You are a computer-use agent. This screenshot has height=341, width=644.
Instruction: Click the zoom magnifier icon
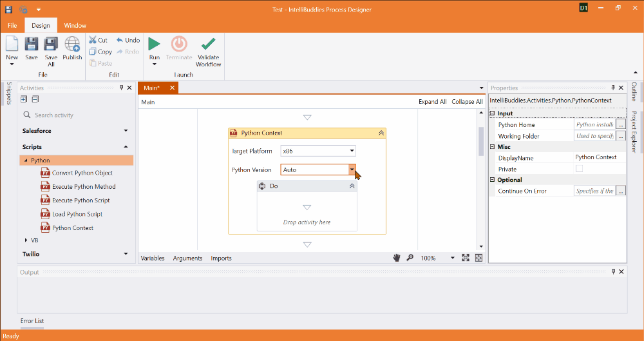tap(410, 258)
